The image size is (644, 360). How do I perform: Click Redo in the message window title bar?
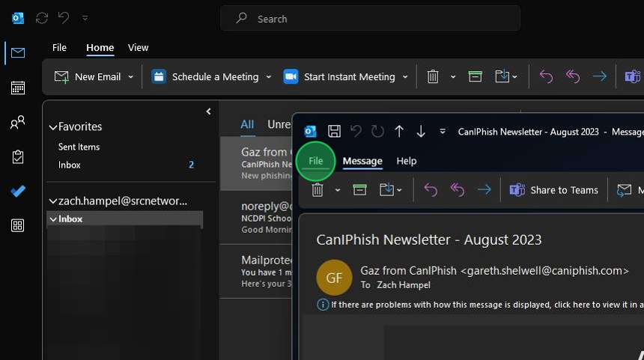(377, 132)
